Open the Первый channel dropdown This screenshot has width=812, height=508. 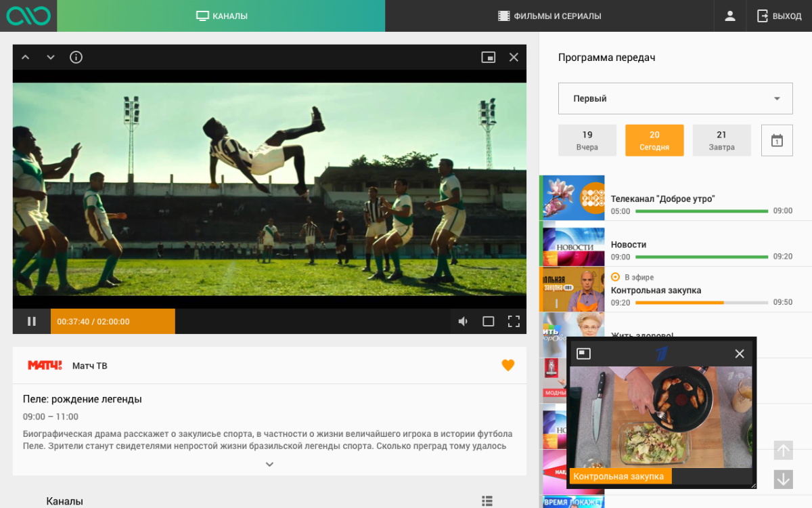tap(675, 99)
